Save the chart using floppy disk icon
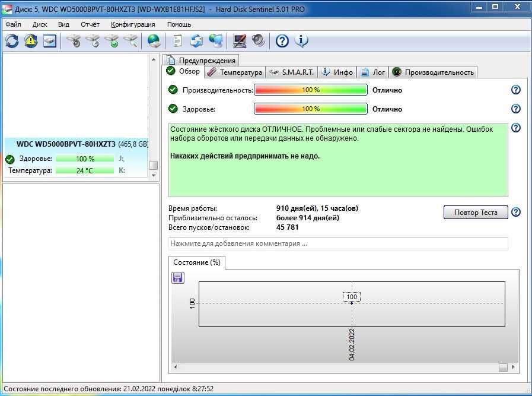Screen dimensions: 532x396 [x=178, y=278]
